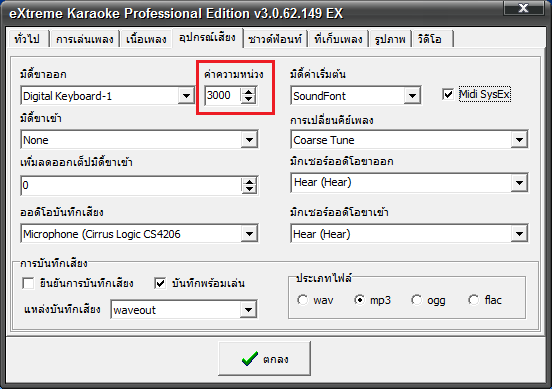Viewport: 552px width, 389px height.
Task: Click the ตกลง confirm button
Action: (264, 358)
